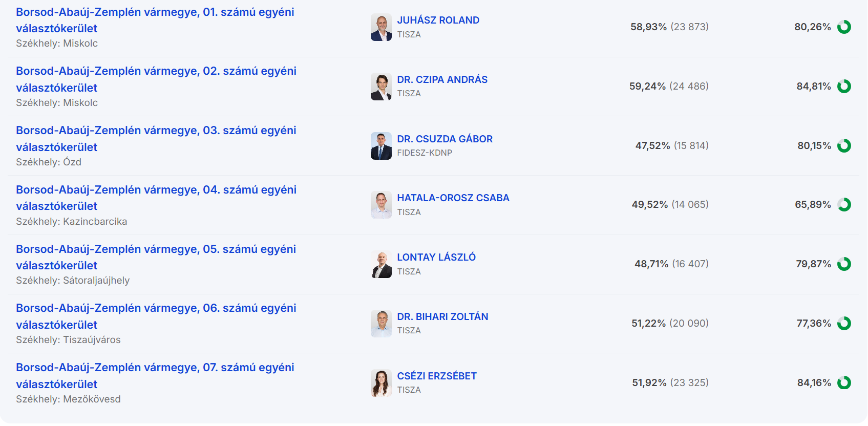This screenshot has width=868, height=426.
Task: Click the progress ring beside 84,16%
Action: [x=844, y=382]
